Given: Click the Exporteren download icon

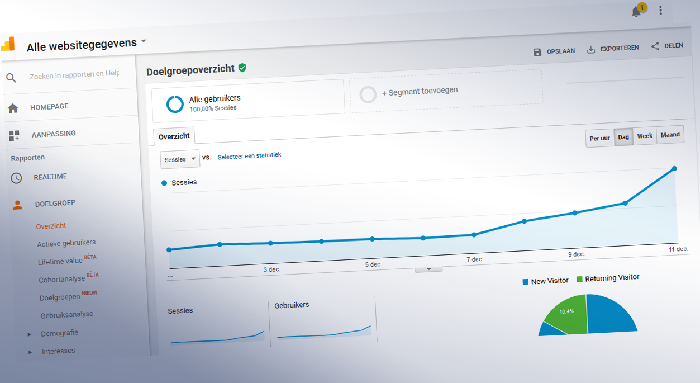Looking at the screenshot, I should [x=591, y=49].
